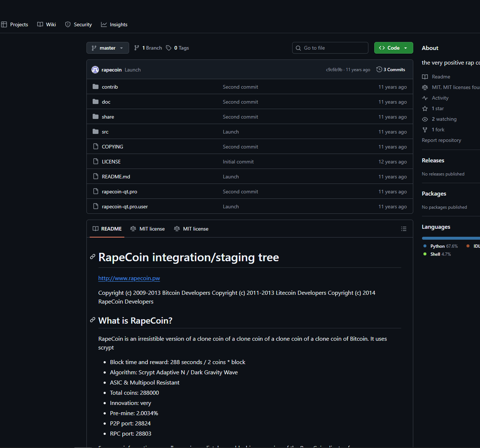Click the clock icon beside 3 Commits

click(379, 70)
